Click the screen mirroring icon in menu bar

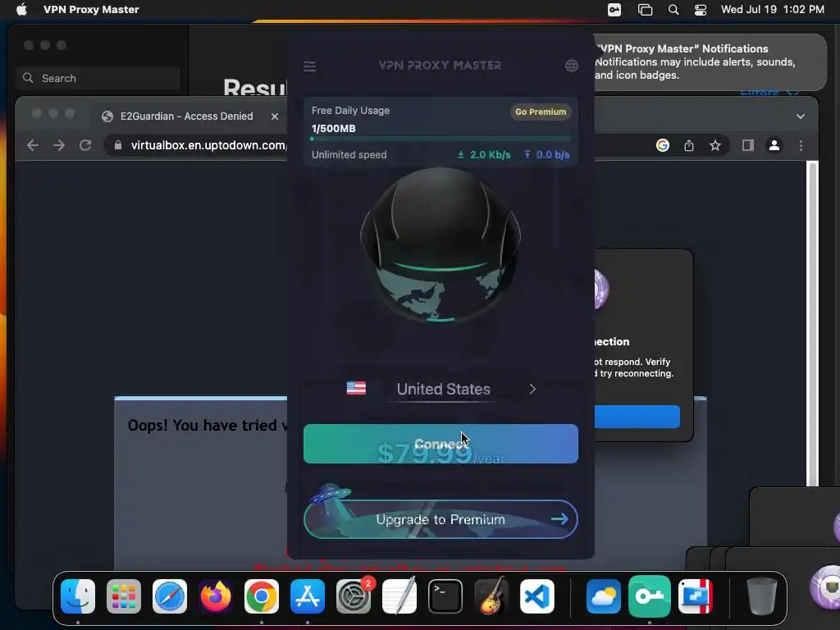click(645, 10)
